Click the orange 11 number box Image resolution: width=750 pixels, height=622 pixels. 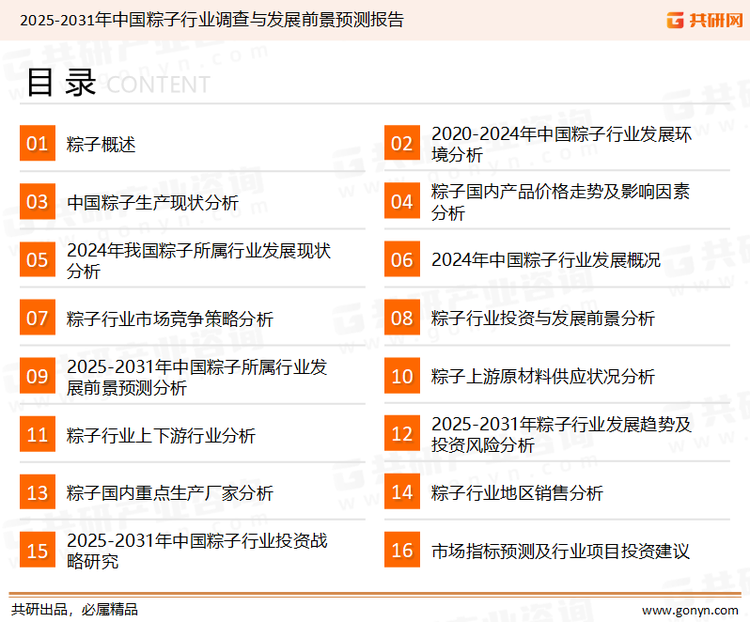[37, 434]
